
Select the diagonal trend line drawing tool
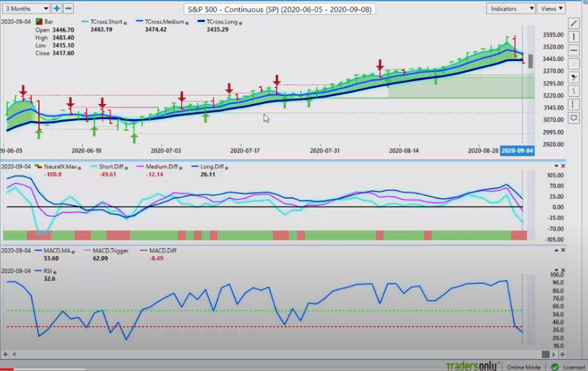(x=574, y=23)
